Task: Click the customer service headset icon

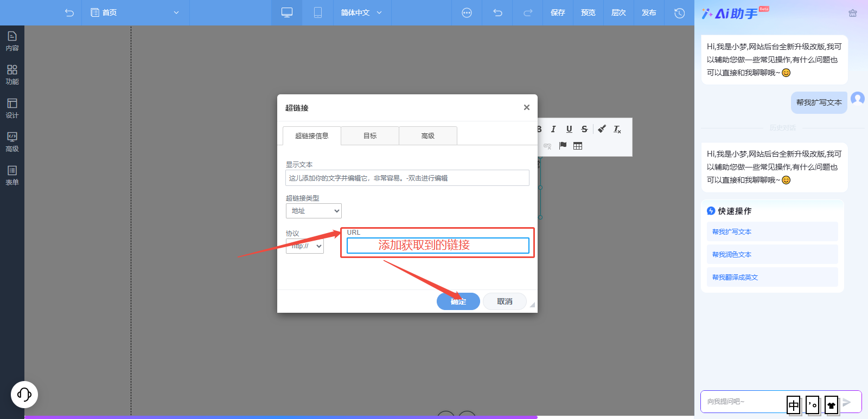Action: [x=24, y=394]
